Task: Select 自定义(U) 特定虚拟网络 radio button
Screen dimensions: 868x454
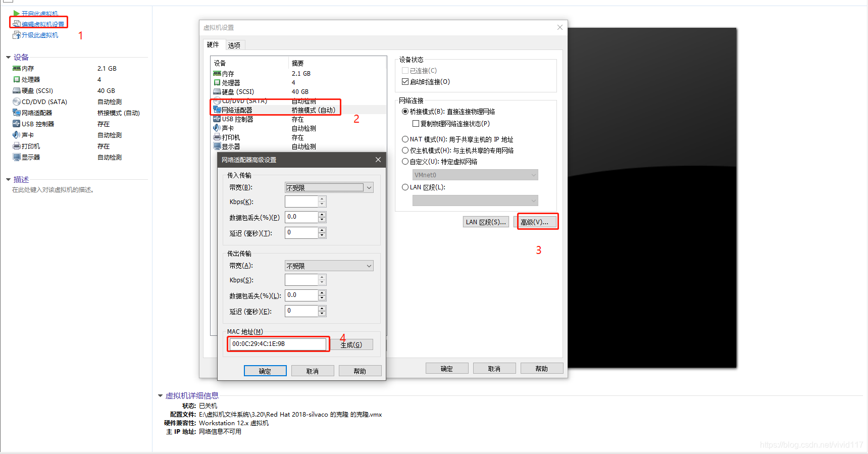Action: pos(405,162)
